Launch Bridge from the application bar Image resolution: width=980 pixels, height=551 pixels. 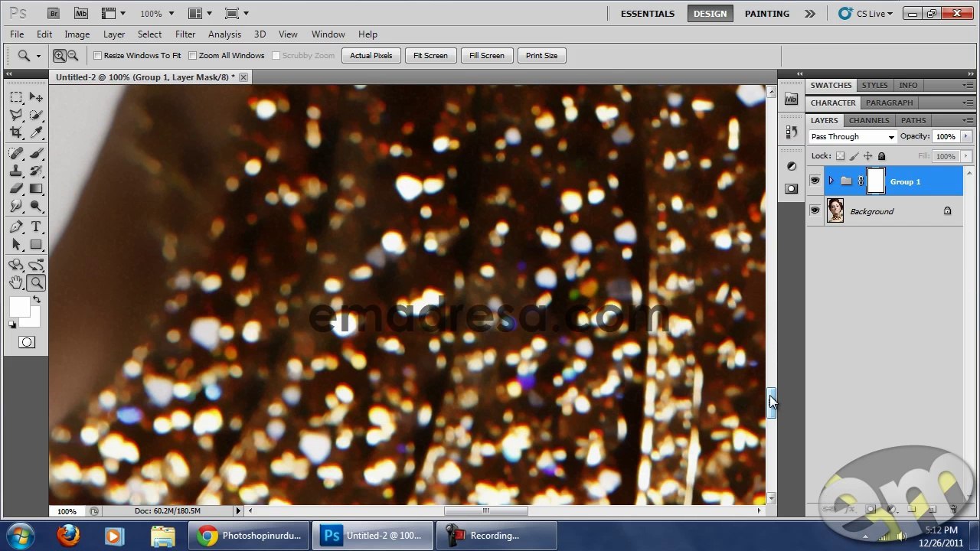(54, 13)
